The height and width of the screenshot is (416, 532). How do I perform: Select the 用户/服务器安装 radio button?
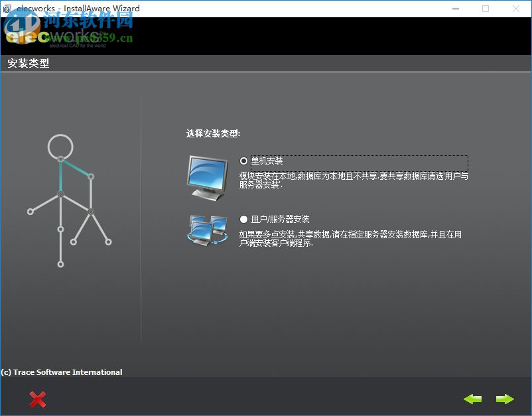(x=244, y=219)
